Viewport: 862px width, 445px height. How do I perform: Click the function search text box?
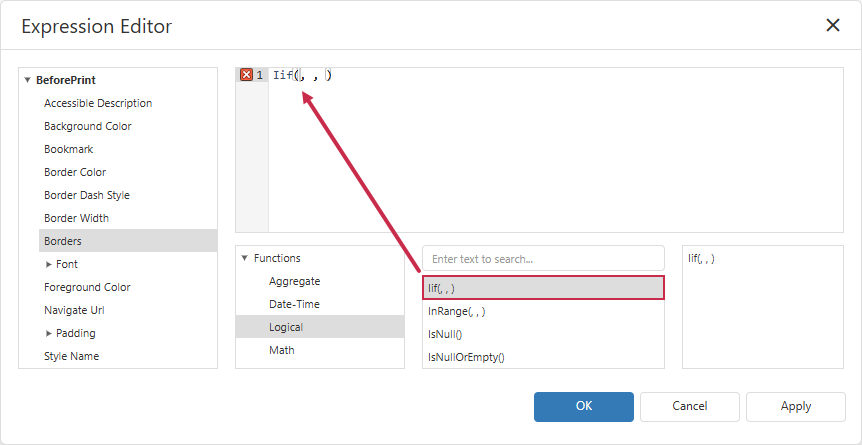(543, 259)
